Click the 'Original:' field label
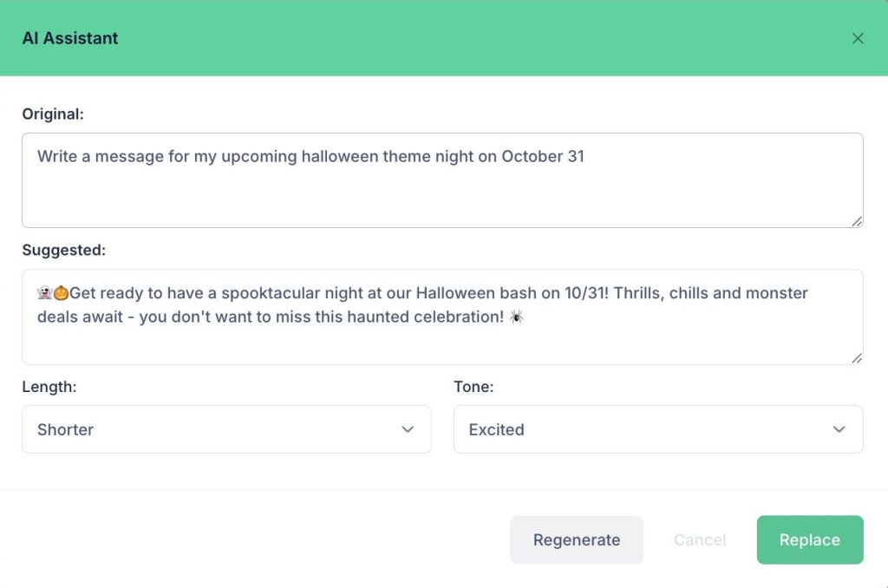This screenshot has width=888, height=588. click(53, 114)
